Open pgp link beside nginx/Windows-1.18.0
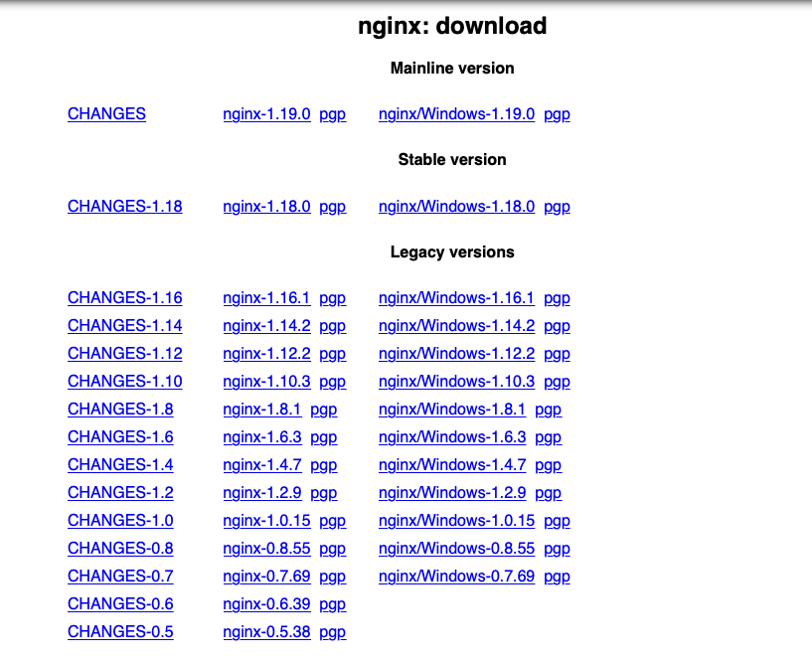 tap(557, 207)
